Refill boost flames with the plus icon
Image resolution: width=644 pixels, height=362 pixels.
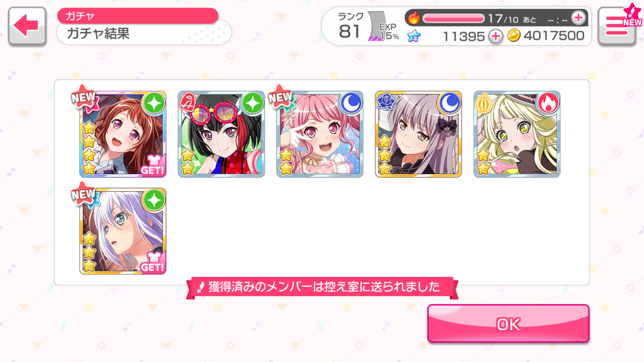pyautogui.click(x=579, y=18)
